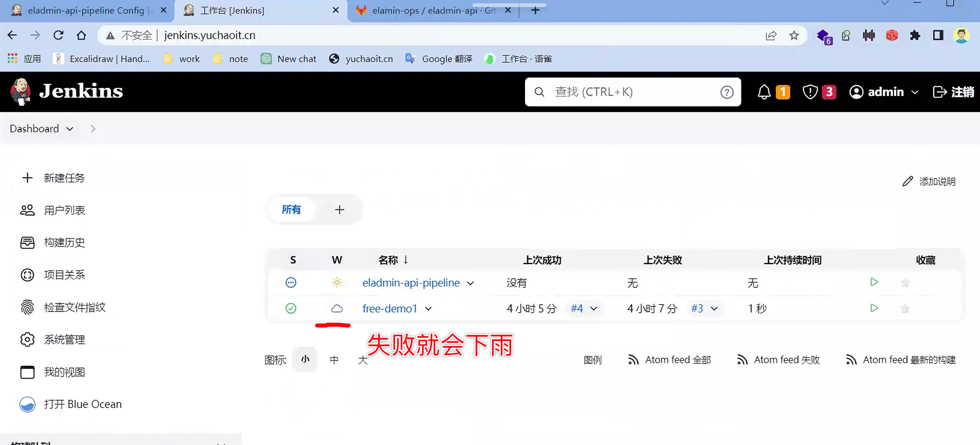This screenshot has width=980, height=445.
Task: Set icon size to 中 (medium)
Action: 334,360
